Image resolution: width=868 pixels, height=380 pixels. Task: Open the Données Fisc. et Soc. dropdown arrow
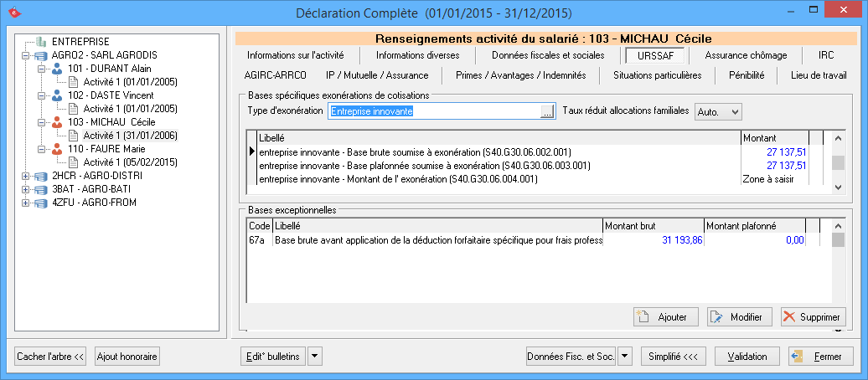point(625,357)
